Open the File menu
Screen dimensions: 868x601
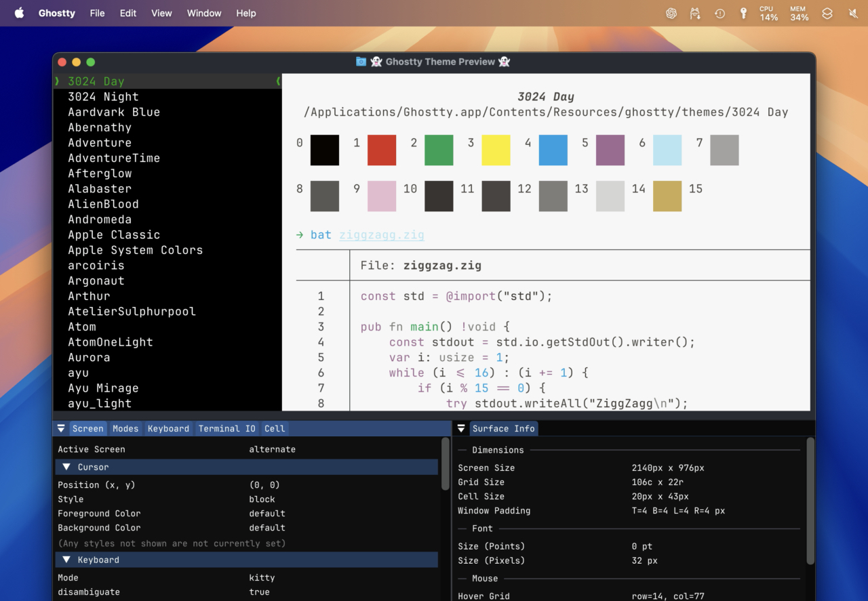[97, 13]
